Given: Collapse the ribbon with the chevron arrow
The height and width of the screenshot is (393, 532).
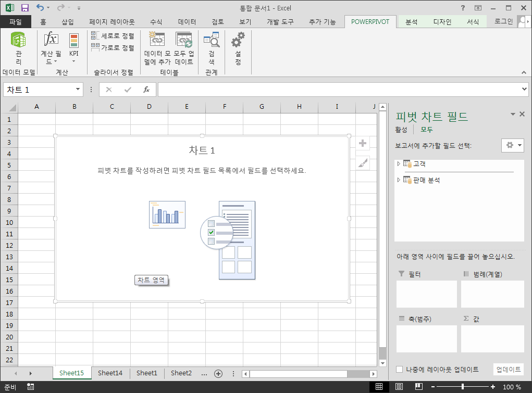Looking at the screenshot, I should (524, 72).
